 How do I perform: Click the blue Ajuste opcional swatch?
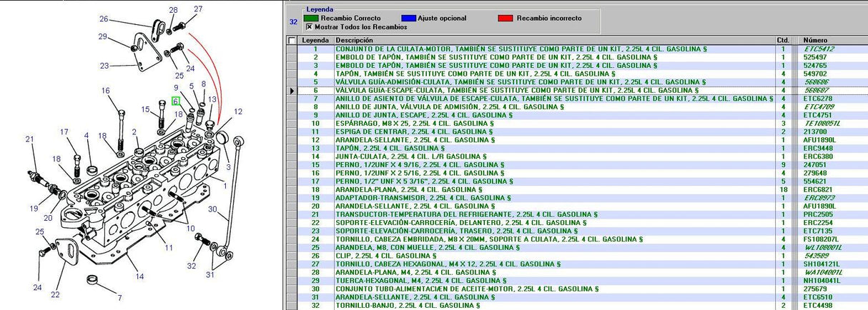pyautogui.click(x=410, y=18)
